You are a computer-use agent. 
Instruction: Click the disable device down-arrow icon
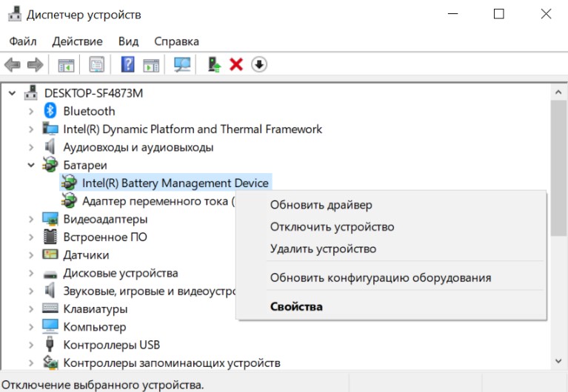point(259,65)
